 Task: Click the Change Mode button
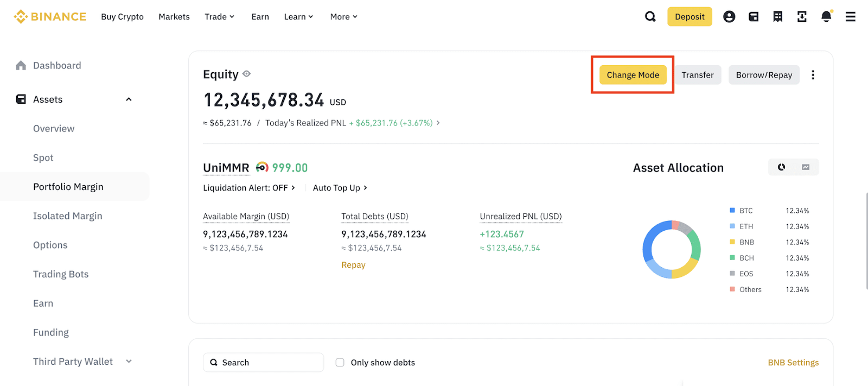point(633,75)
